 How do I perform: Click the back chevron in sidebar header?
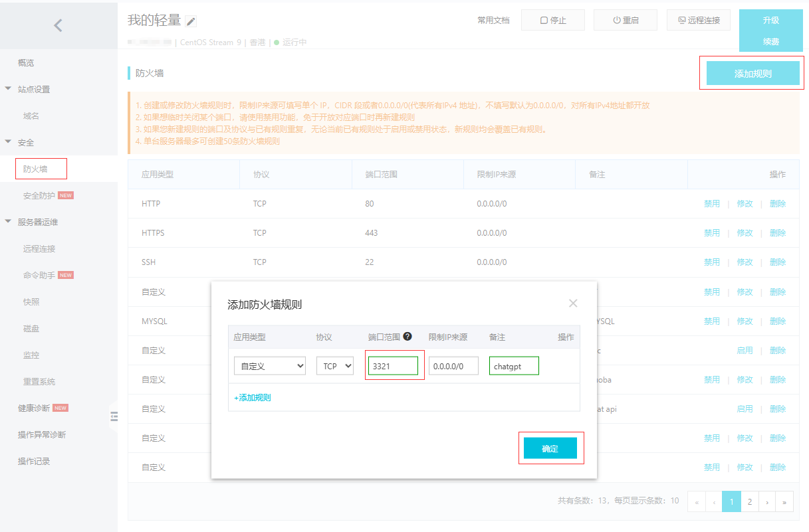[x=58, y=26]
